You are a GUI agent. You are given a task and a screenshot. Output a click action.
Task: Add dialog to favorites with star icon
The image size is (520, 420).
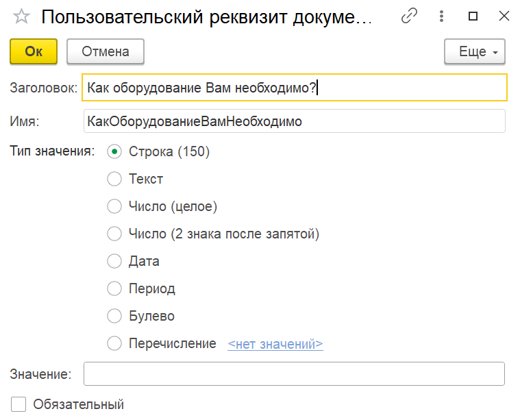pyautogui.click(x=22, y=16)
